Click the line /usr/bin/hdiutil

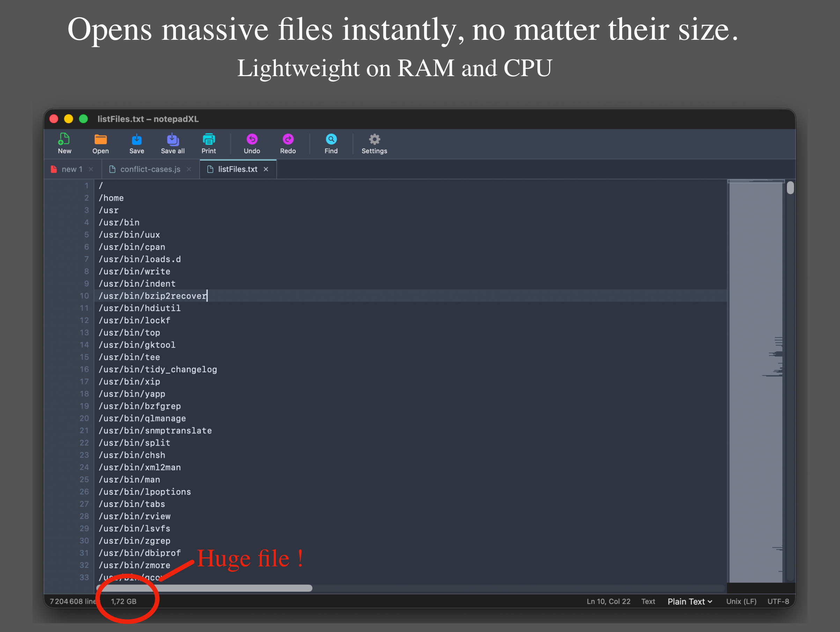[139, 308]
